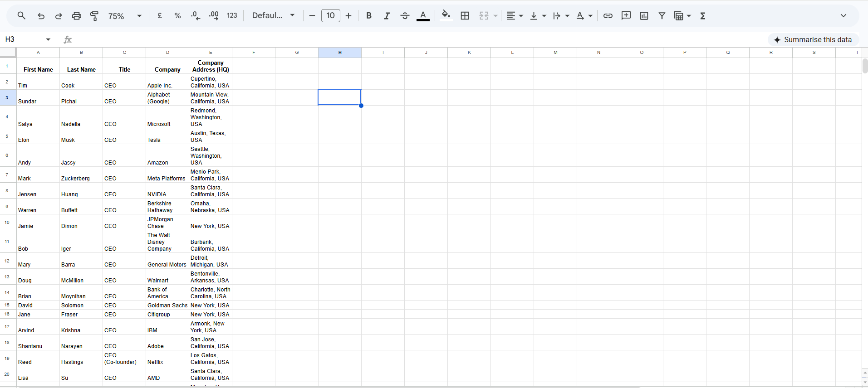Toggle bold formatting
868x388 pixels.
(x=369, y=16)
